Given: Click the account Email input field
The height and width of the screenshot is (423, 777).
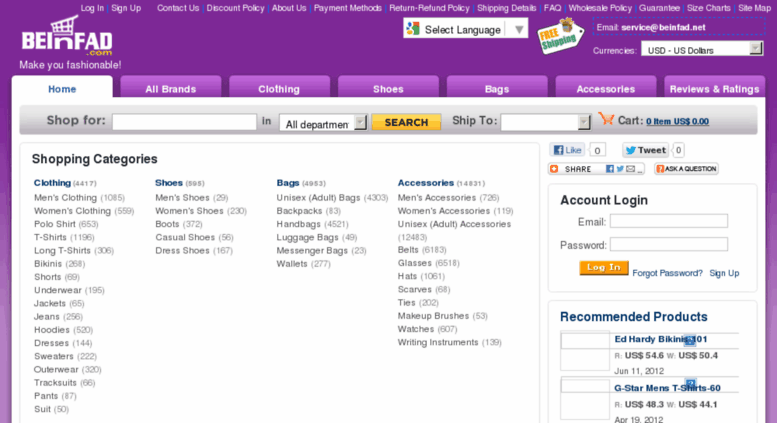Looking at the screenshot, I should click(x=669, y=221).
